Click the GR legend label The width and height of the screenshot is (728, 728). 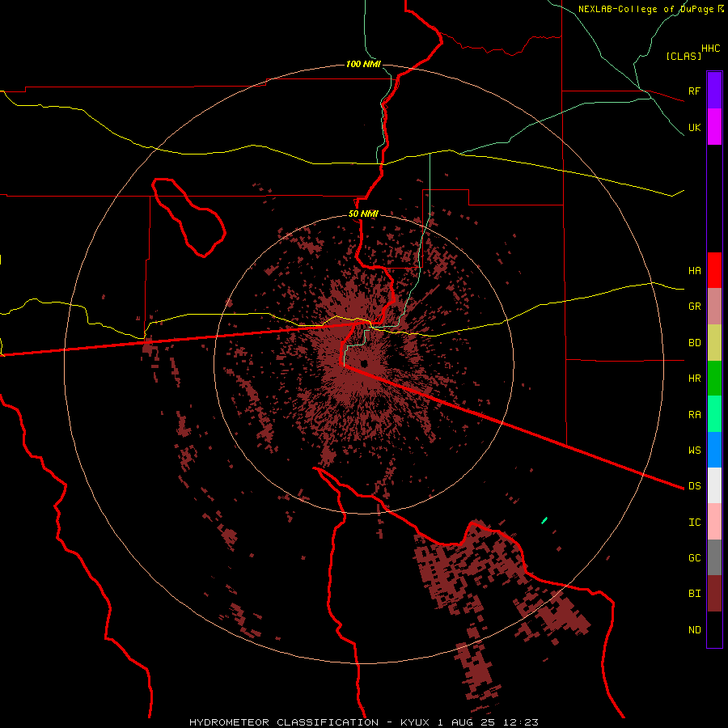pyautogui.click(x=694, y=307)
